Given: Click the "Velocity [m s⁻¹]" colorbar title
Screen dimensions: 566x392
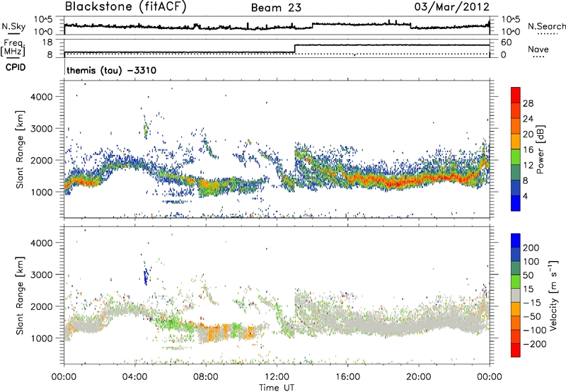Looking at the screenshot, I should (553, 295).
